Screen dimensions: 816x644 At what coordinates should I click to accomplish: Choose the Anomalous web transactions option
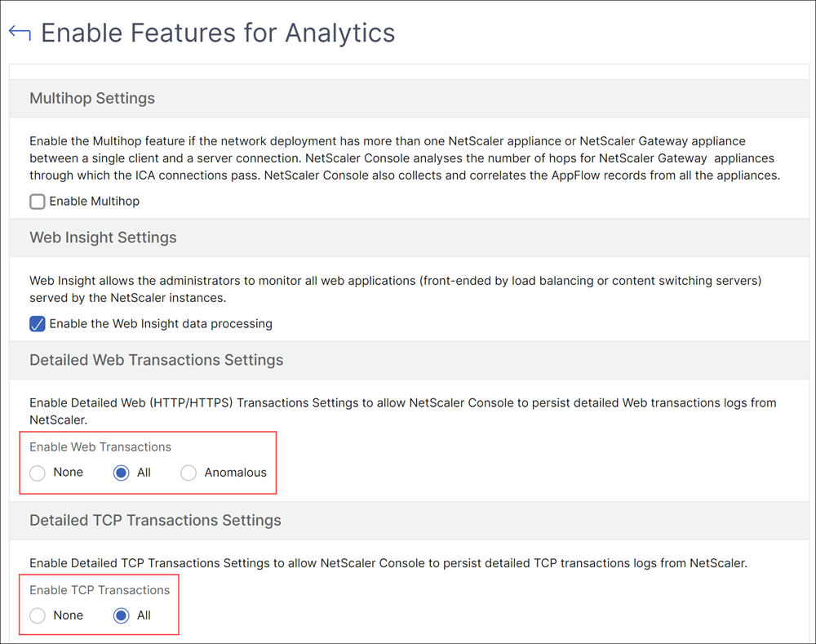(188, 473)
